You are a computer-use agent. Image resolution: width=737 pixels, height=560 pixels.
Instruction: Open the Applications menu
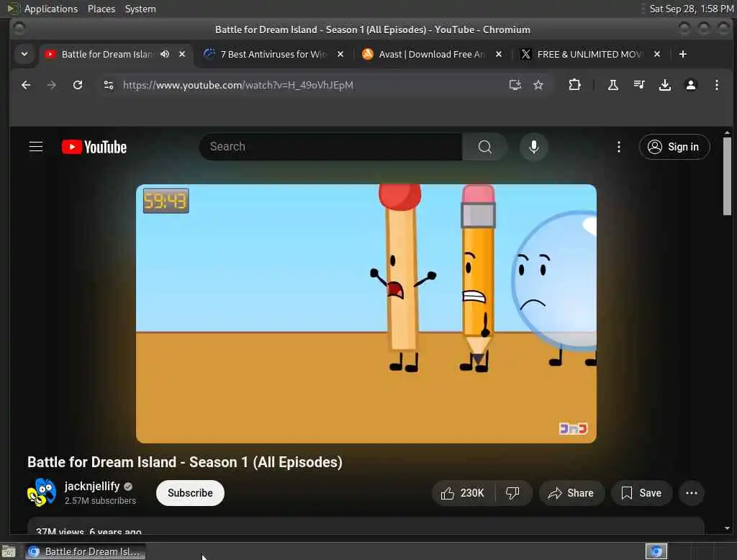coord(51,9)
